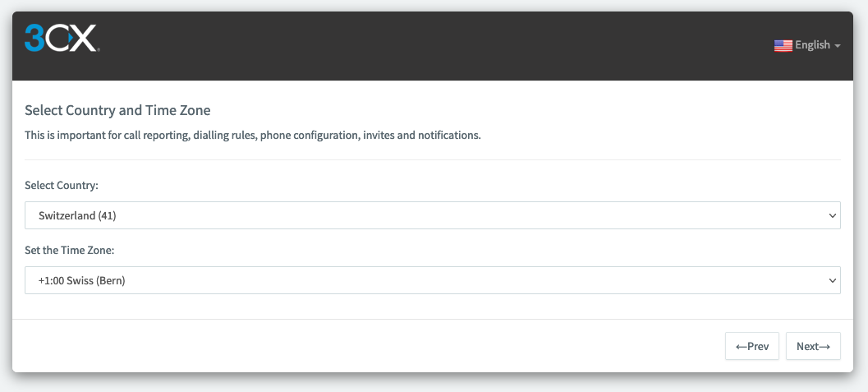
Task: Click the 'Select Country:' label
Action: pyautogui.click(x=62, y=186)
